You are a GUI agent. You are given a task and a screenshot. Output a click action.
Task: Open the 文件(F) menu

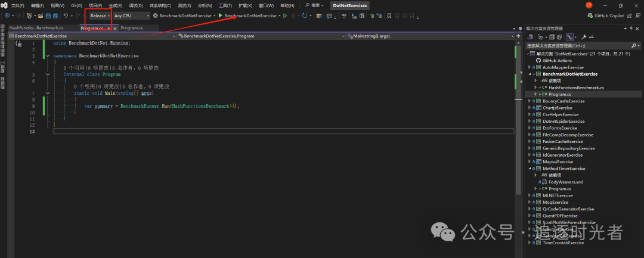18,6
